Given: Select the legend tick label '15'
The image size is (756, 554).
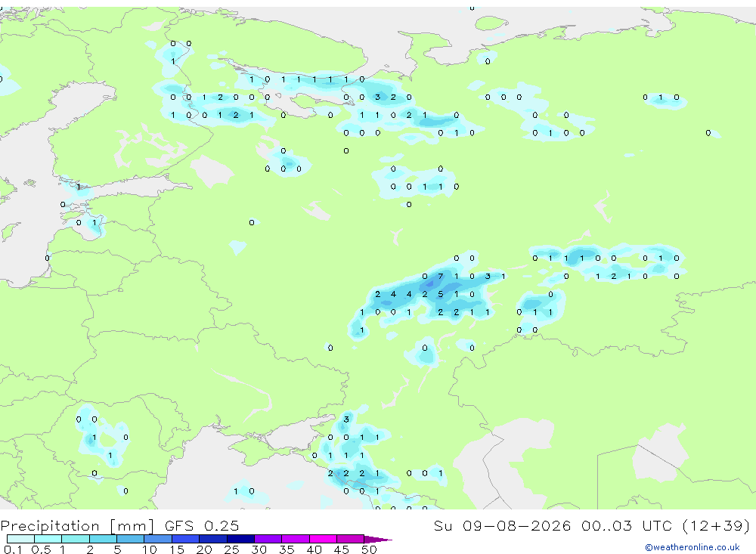Looking at the screenshot, I should 177,549.
